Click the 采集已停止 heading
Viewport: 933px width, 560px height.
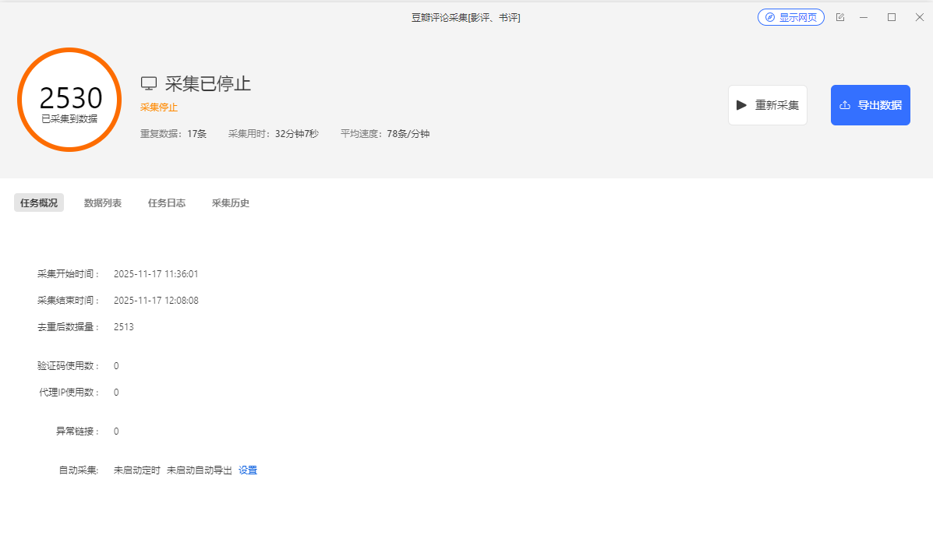207,84
